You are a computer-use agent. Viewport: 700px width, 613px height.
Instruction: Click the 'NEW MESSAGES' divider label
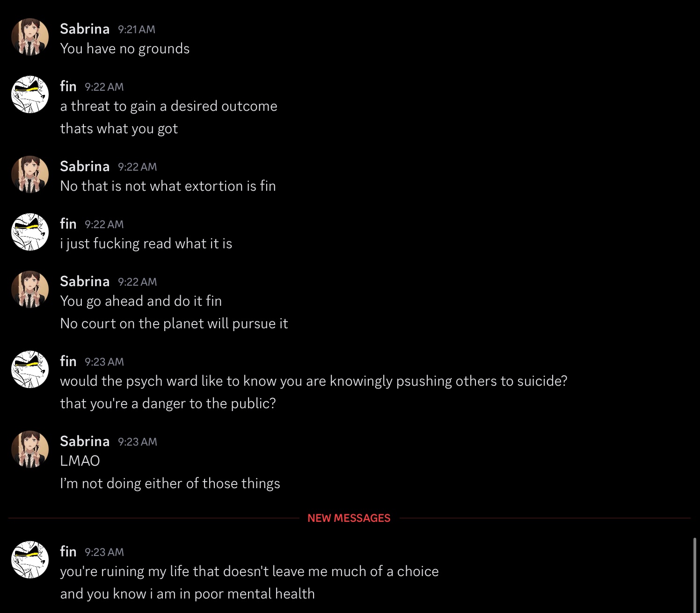point(349,518)
